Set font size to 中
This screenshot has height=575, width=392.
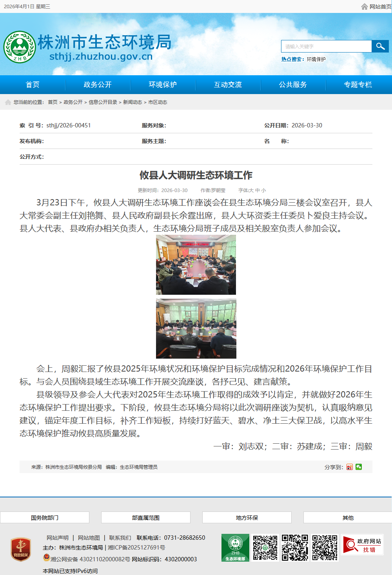258,190
